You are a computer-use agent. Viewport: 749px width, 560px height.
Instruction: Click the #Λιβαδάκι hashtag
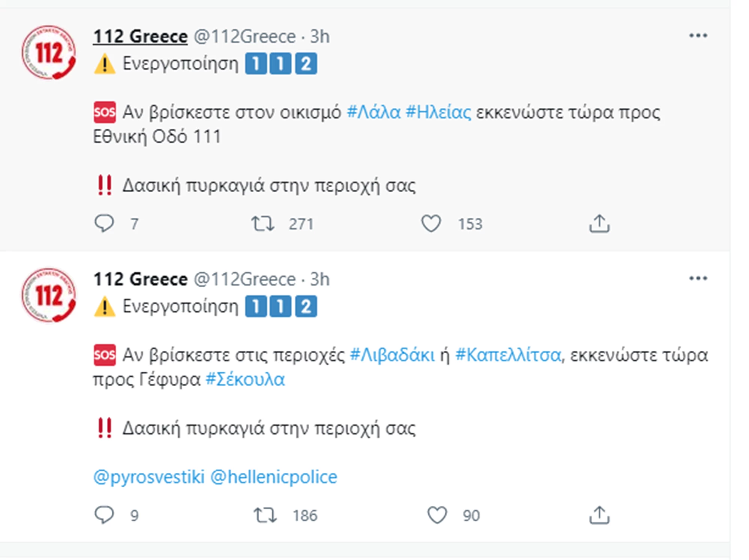392,355
